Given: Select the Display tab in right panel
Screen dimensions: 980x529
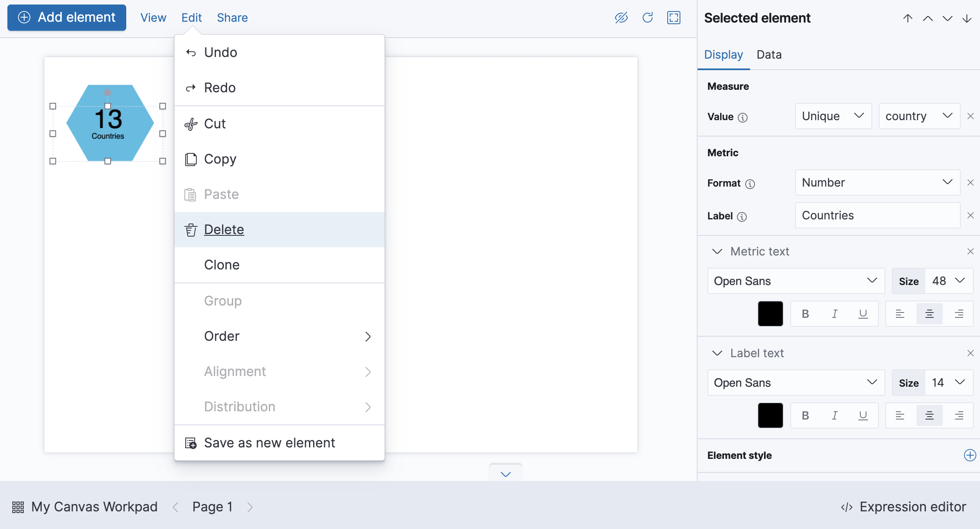Looking at the screenshot, I should [x=723, y=55].
